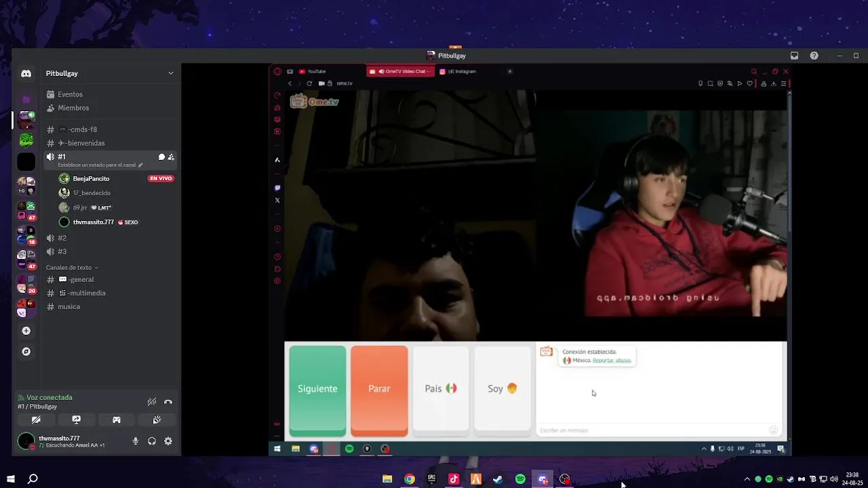The width and height of the screenshot is (868, 488).
Task: Click the taskbar clock showing 23:38
Action: tap(852, 479)
